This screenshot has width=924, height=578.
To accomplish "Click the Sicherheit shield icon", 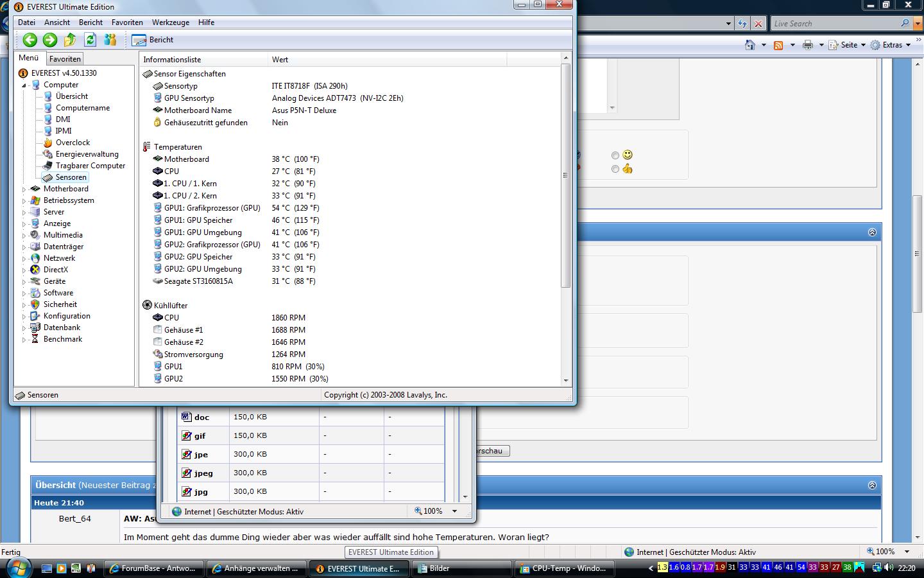I will [x=35, y=304].
